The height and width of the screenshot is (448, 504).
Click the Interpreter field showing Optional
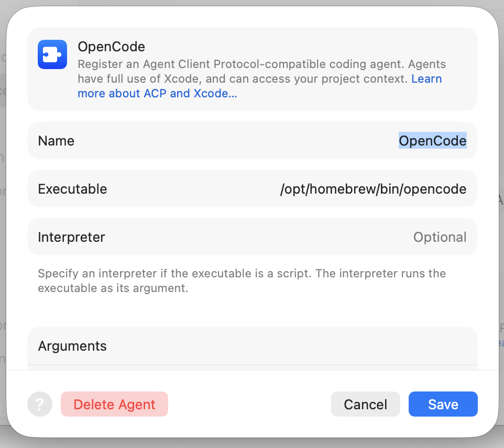[440, 237]
